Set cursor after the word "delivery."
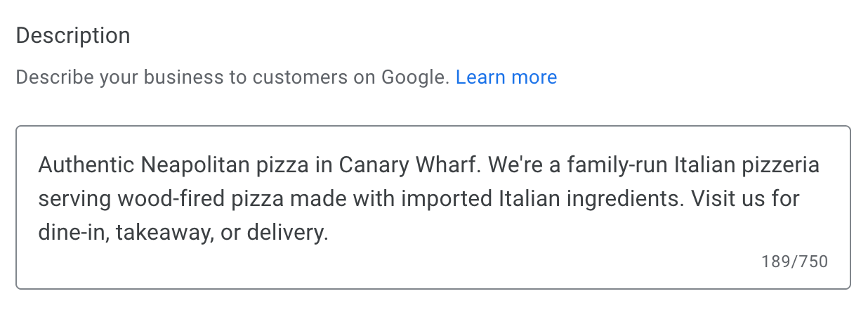 (x=329, y=233)
